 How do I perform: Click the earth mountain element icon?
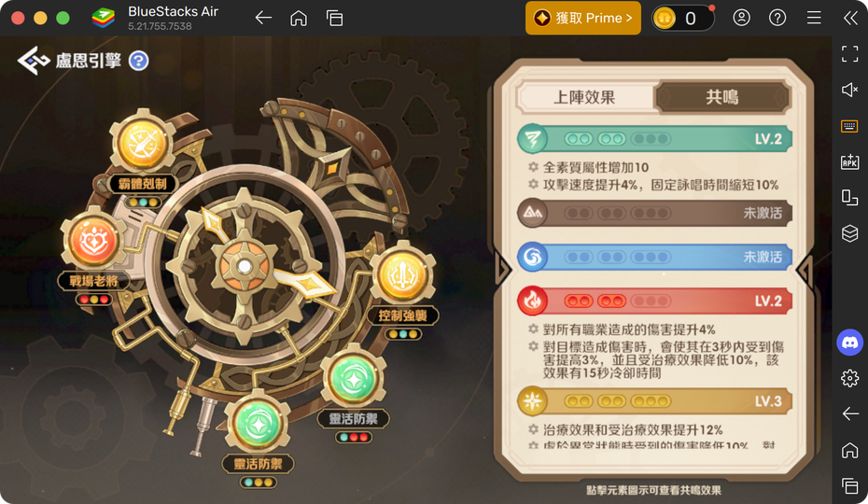pyautogui.click(x=533, y=213)
